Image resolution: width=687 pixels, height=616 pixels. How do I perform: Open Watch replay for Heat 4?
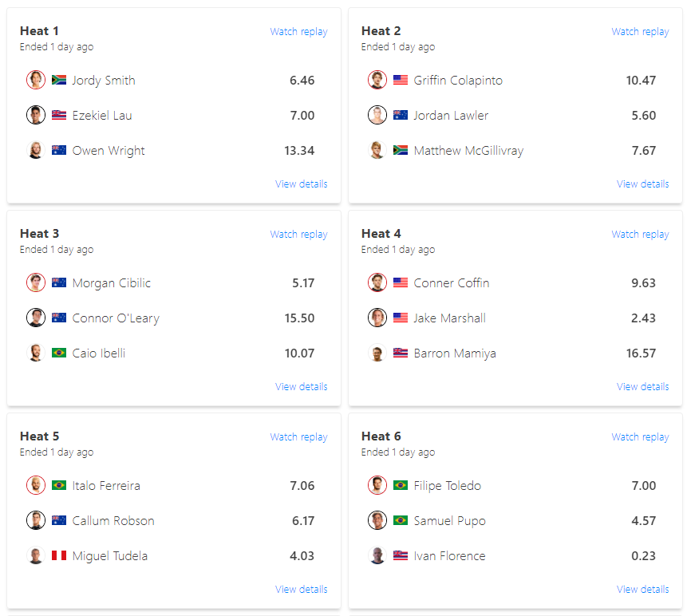[640, 235]
